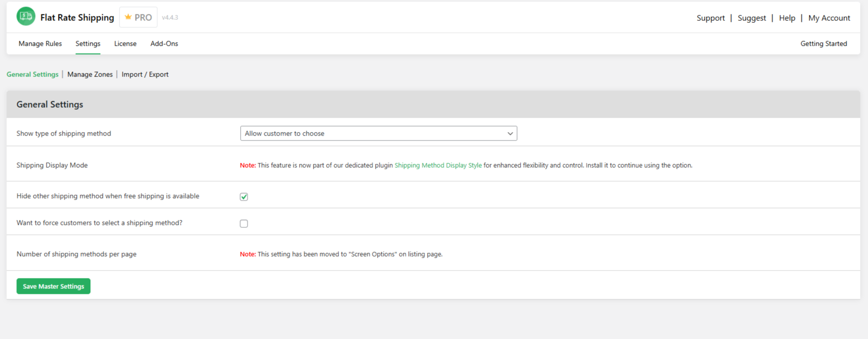Select the Settings tab

(x=88, y=44)
